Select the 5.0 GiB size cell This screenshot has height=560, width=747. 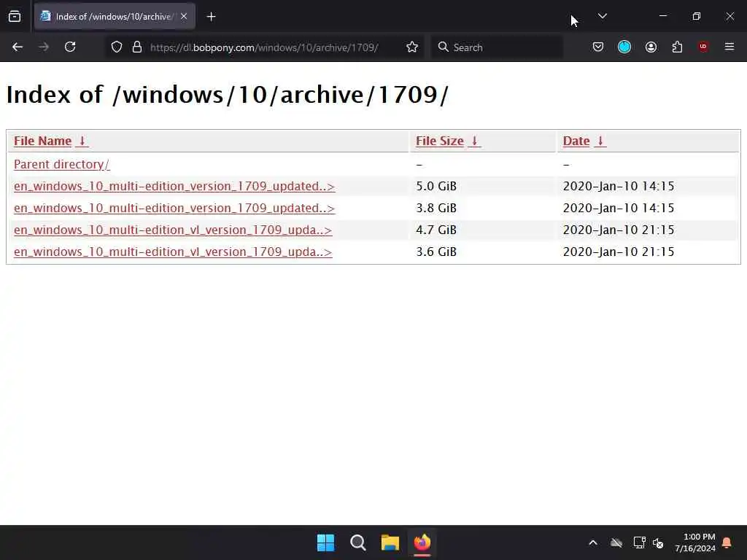point(436,186)
